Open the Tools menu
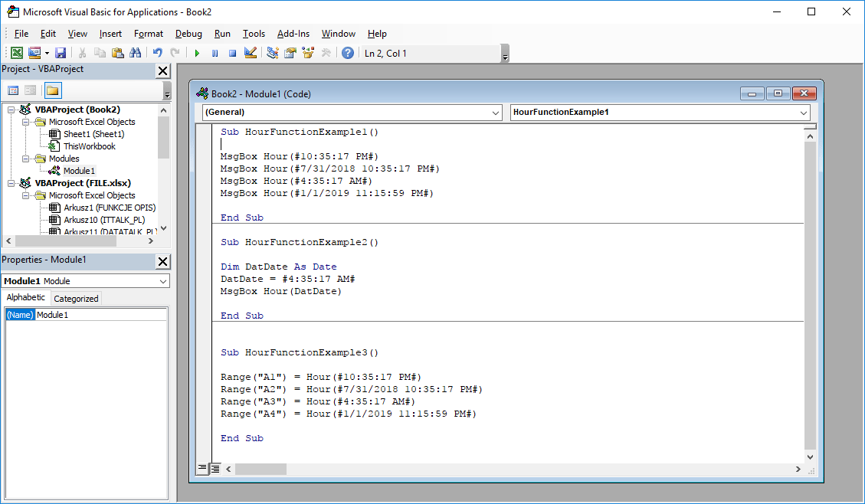This screenshot has width=865, height=504. pyautogui.click(x=254, y=34)
